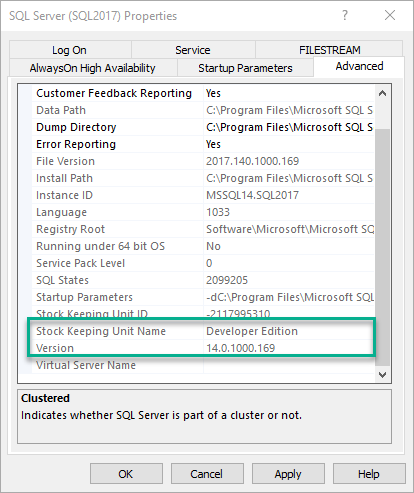Click the Data Path value cell
The width and height of the screenshot is (414, 493).
coord(289,110)
